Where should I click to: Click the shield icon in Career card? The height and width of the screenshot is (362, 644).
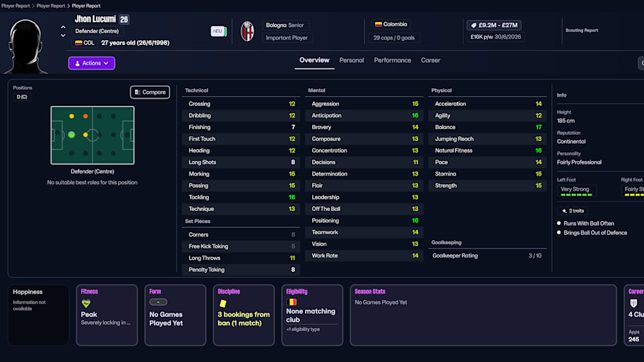point(633,303)
